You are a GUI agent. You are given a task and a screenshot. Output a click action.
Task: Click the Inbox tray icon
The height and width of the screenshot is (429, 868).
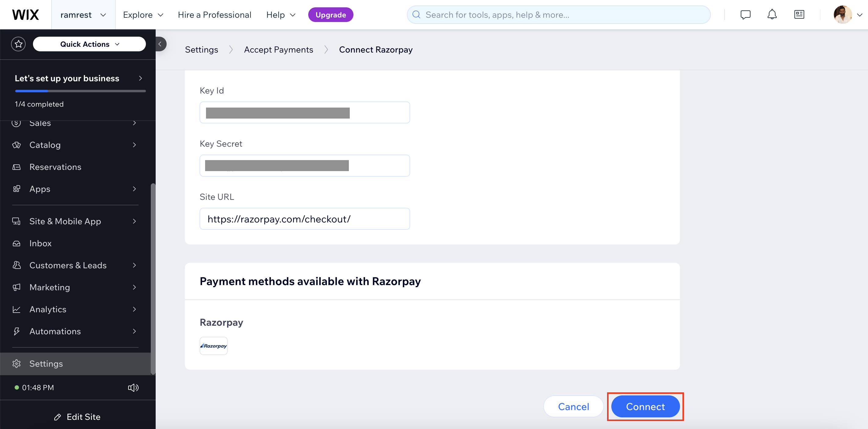16,244
